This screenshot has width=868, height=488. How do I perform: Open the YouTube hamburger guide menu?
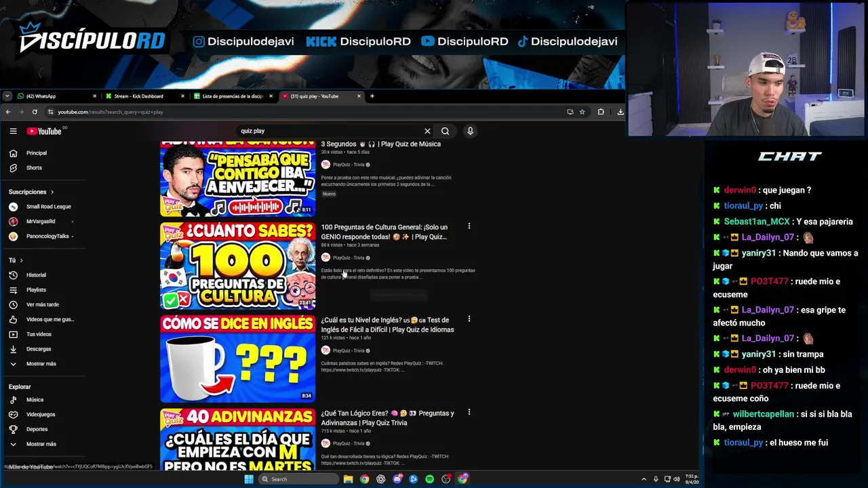(x=13, y=131)
